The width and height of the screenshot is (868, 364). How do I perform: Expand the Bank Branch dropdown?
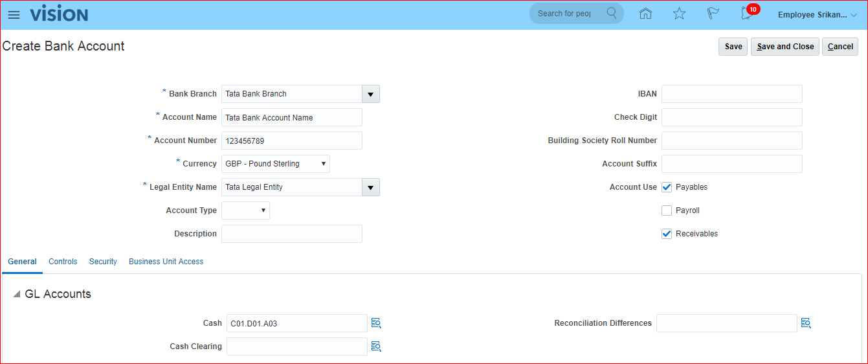tap(370, 94)
